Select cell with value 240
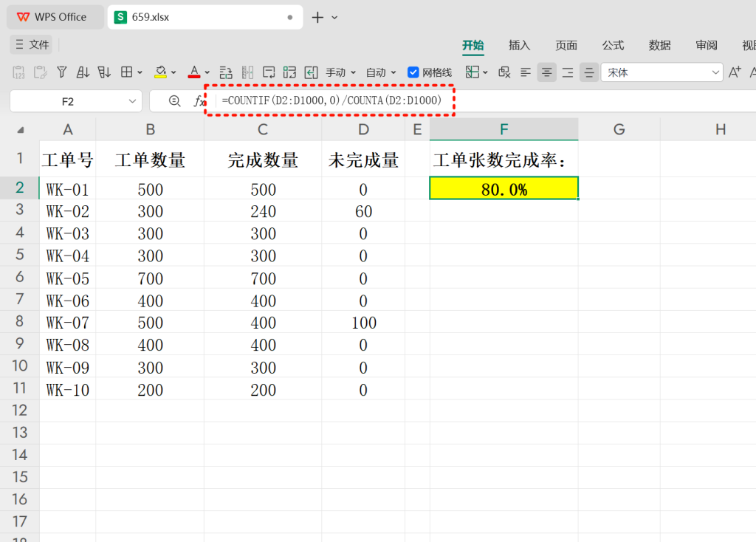This screenshot has height=542, width=756. tap(263, 210)
